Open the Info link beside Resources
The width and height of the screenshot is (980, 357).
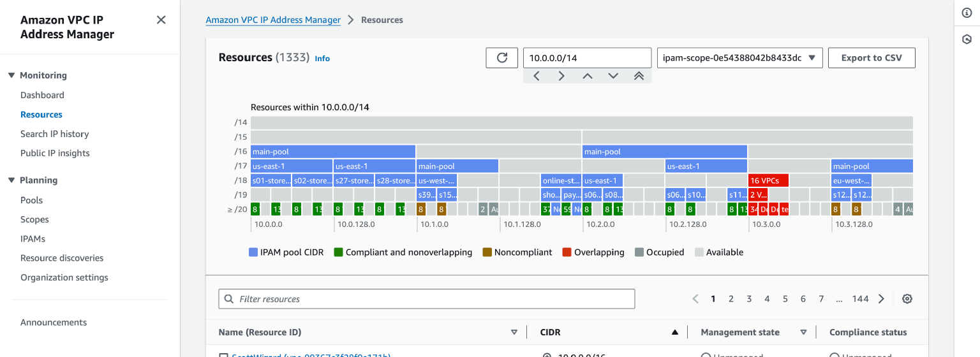click(x=322, y=59)
